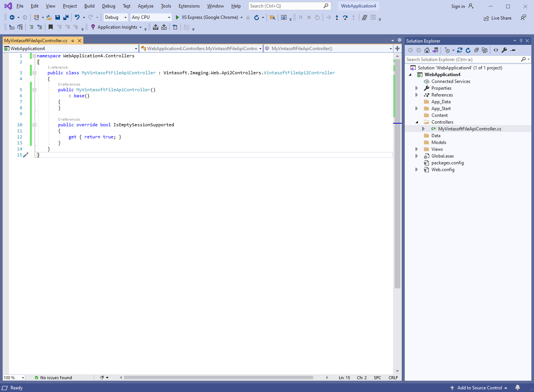
Task: Click the Solution Explorer Home icon
Action: pyautogui.click(x=427, y=50)
